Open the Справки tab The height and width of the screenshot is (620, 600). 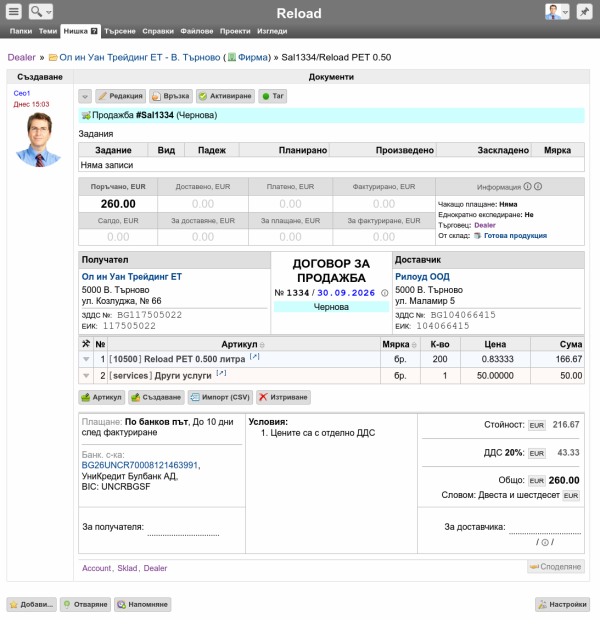tap(158, 31)
